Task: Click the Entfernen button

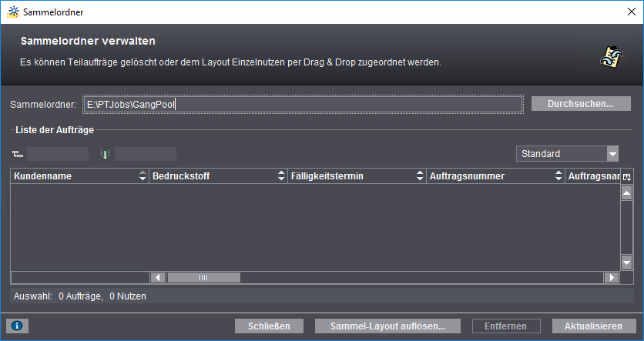Action: (x=506, y=326)
